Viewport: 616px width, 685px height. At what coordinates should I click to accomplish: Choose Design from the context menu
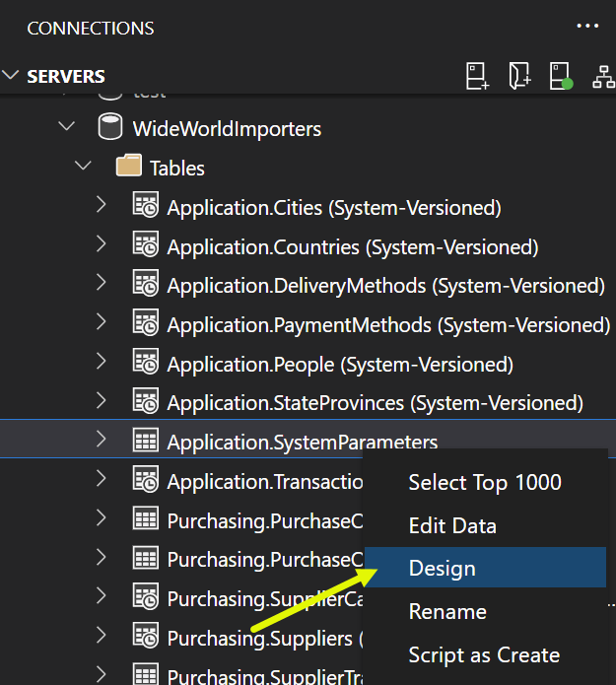[x=485, y=568]
